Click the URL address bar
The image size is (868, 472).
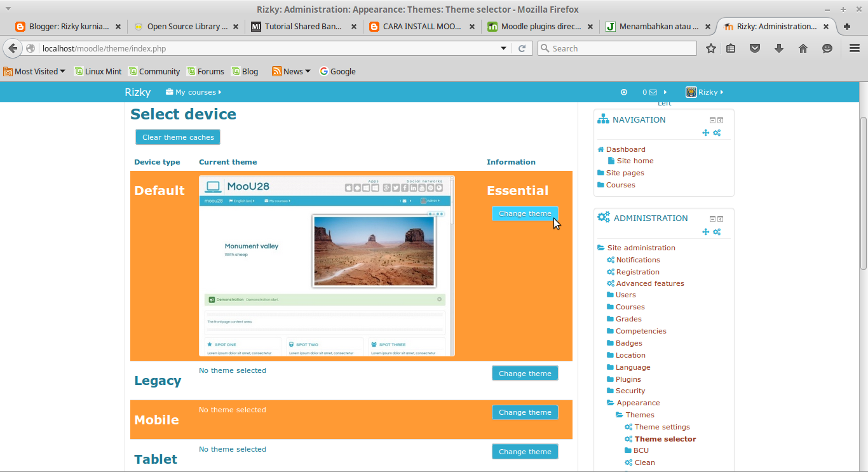click(270, 48)
